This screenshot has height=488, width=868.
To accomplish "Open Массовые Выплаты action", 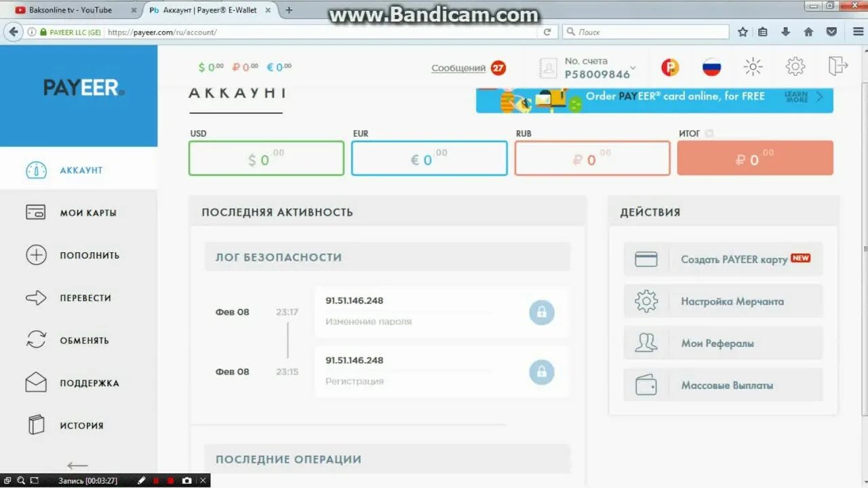I will [x=723, y=385].
